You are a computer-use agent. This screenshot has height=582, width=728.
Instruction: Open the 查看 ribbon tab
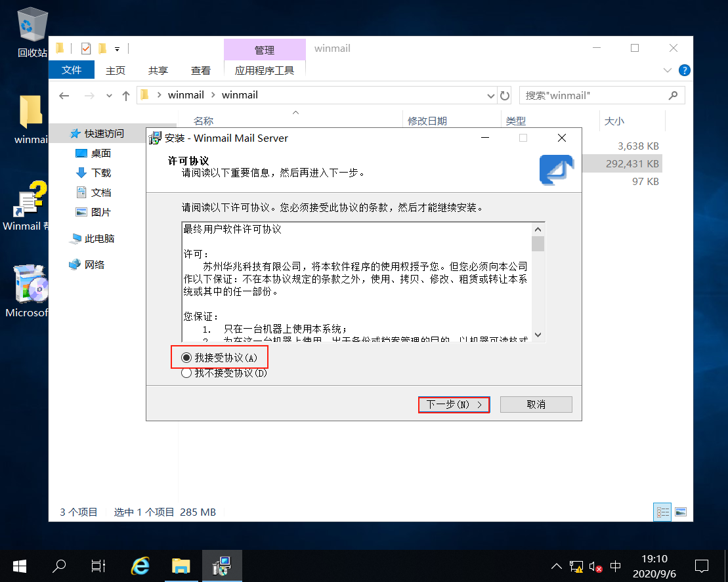(201, 71)
